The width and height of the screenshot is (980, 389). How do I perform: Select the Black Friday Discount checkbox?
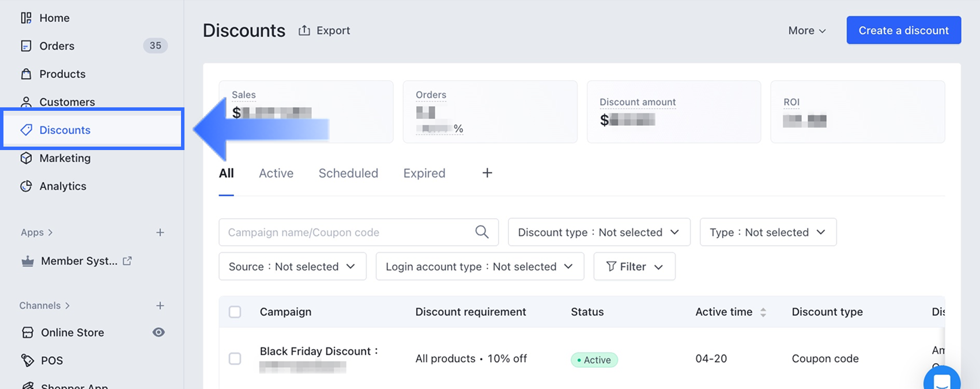coord(235,359)
